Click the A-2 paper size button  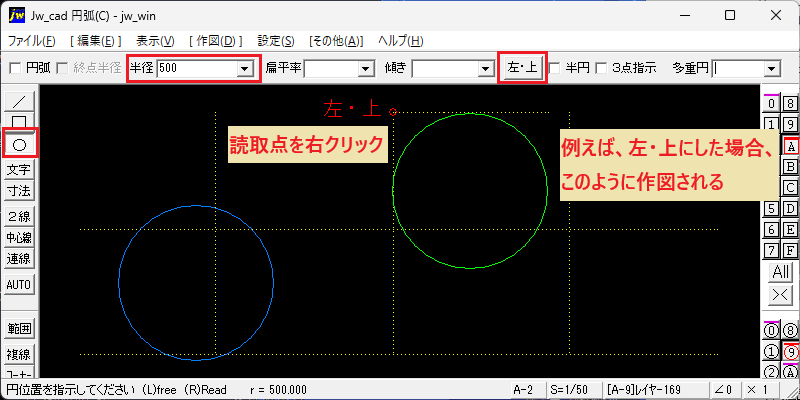point(527,390)
